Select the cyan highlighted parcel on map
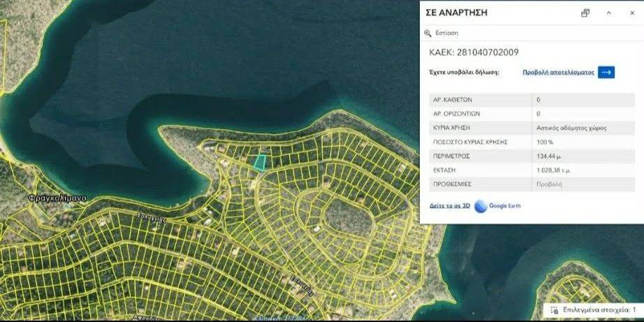Screen dimensions: 644x322 click(x=259, y=163)
